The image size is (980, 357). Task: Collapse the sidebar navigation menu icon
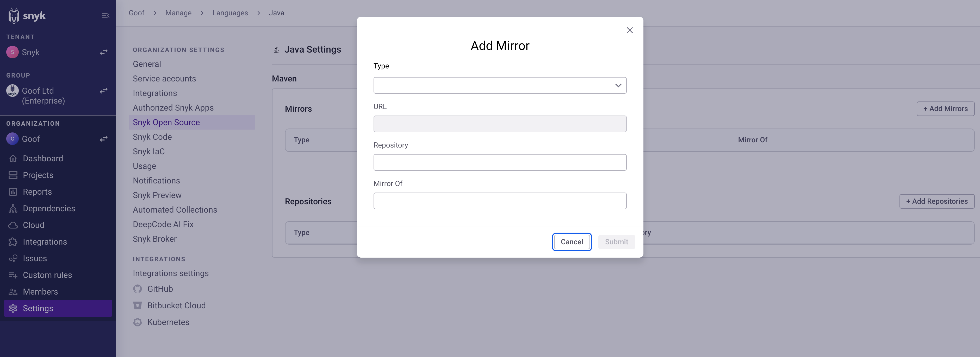point(106,16)
